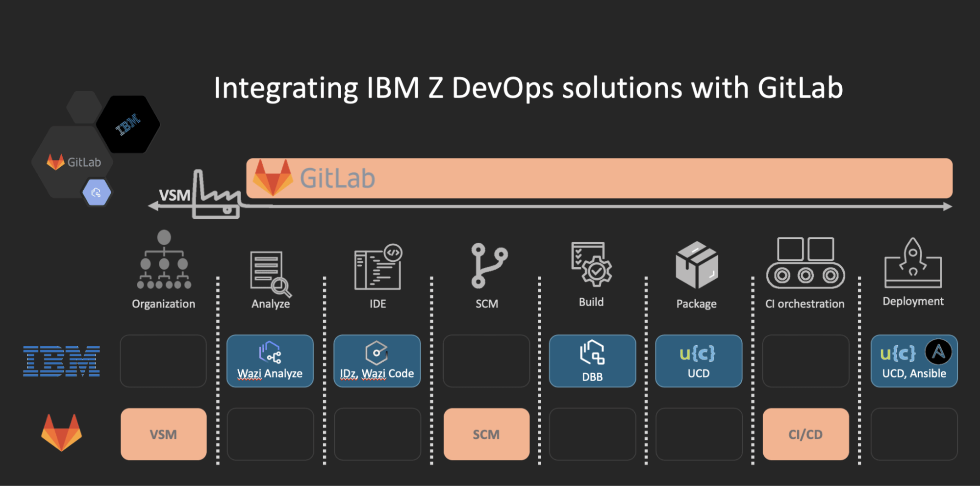Click the Analyze document magnifier icon
This screenshot has height=486, width=980.
(271, 274)
